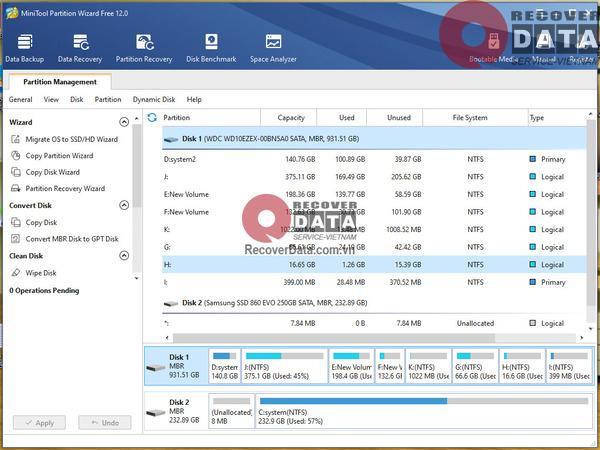Screen dimensions: 600x450
Task: Open the Disk menu
Action: pos(77,99)
